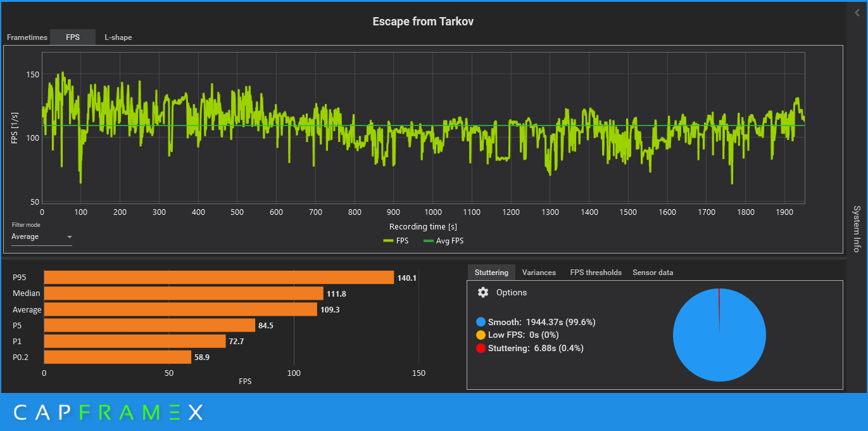
Task: Click the blue pie chart
Action: click(x=719, y=335)
